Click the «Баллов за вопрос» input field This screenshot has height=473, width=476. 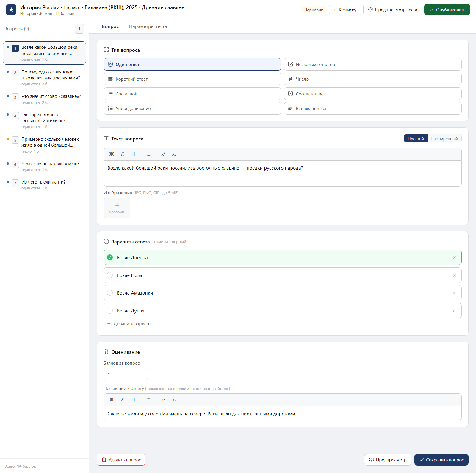126,374
